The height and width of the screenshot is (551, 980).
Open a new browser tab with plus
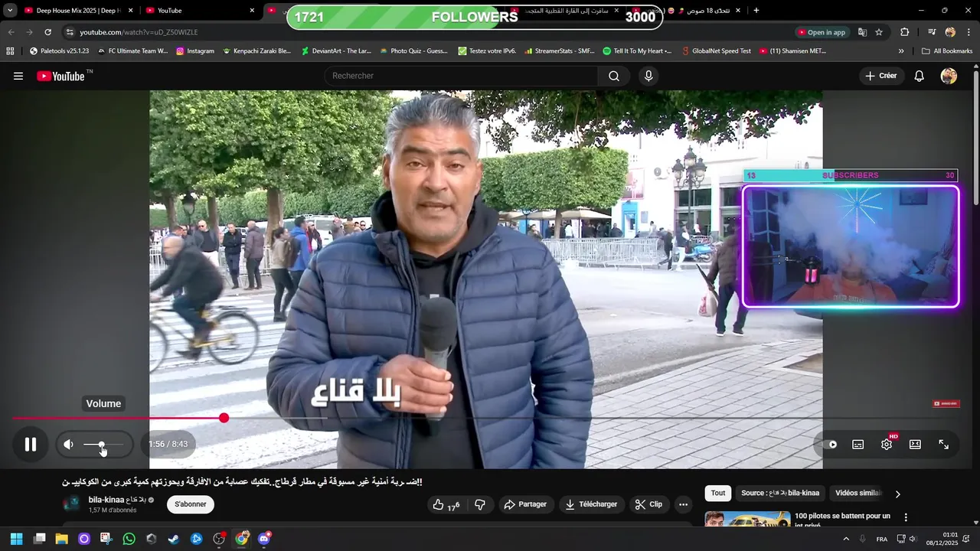tap(756, 11)
